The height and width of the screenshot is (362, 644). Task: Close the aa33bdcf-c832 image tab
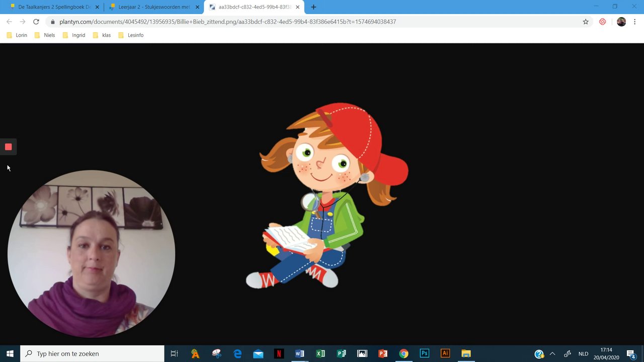[x=298, y=7]
